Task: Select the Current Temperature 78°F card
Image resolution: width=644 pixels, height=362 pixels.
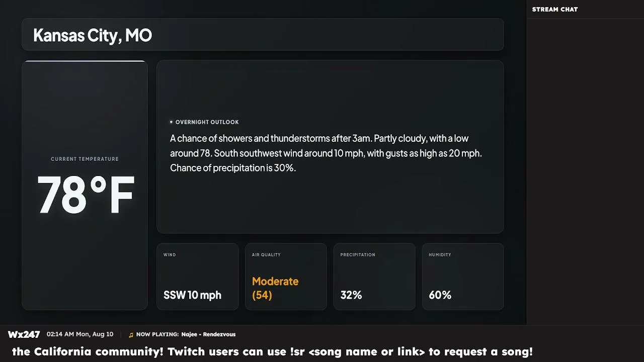Action: (85, 185)
